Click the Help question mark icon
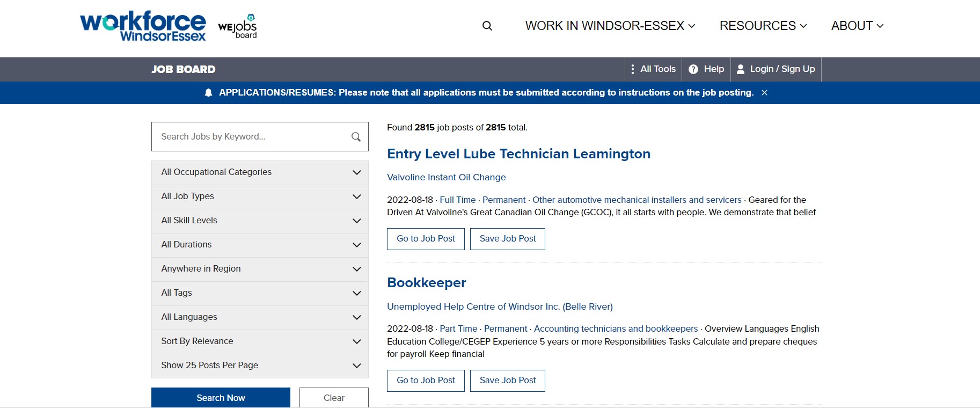This screenshot has width=980, height=409. coord(693,69)
